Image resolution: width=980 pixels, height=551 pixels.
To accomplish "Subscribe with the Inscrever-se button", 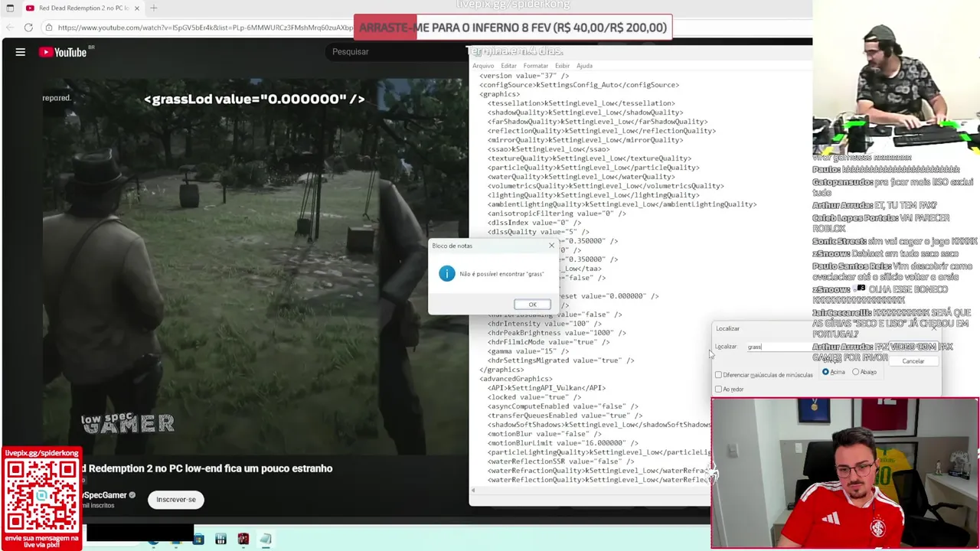I will (x=176, y=500).
